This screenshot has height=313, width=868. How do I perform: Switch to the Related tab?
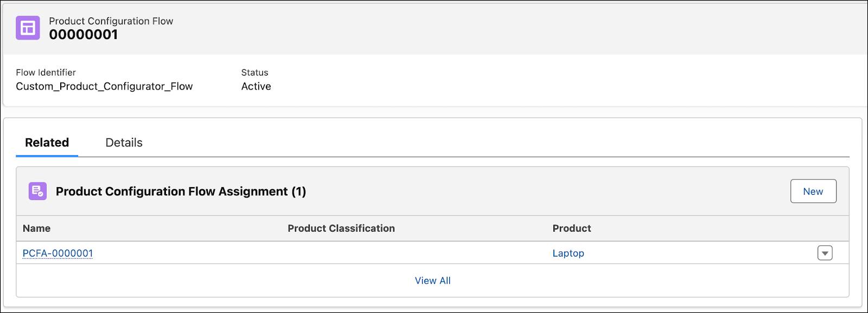(x=47, y=143)
